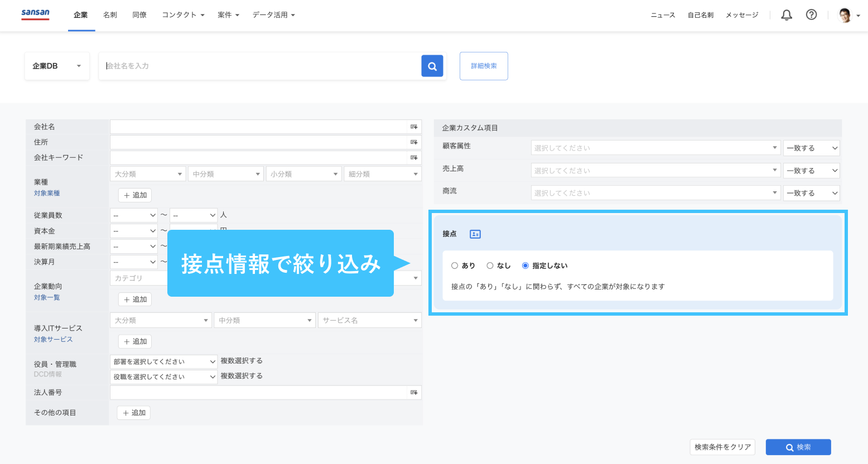Open the help question mark icon
The height and width of the screenshot is (464, 868).
812,15
